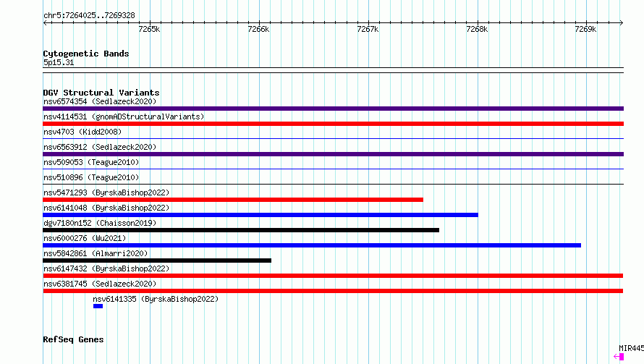Click the 7268k ruler mark
Screen dimensions: 644x364
(x=478, y=29)
